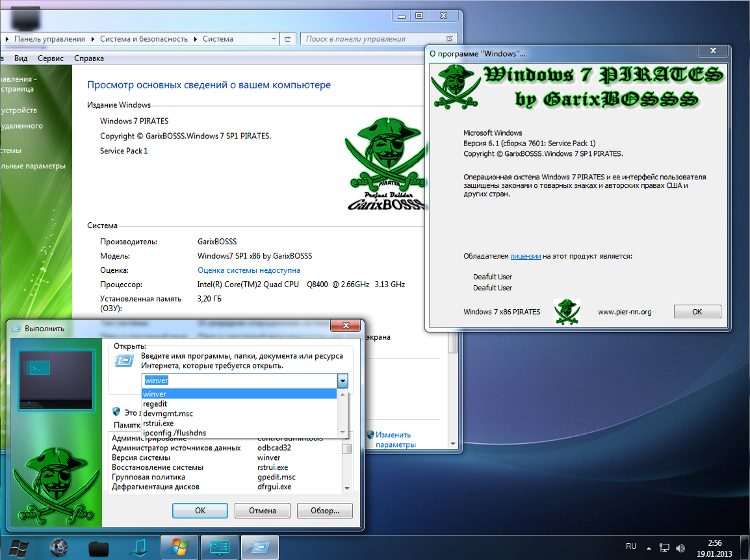Open the globe browser icon in taskbar
The image size is (750, 560).
[x=59, y=548]
